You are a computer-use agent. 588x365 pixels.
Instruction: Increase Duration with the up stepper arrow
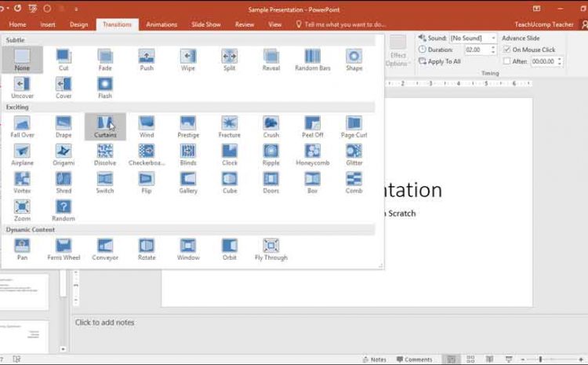(x=493, y=47)
